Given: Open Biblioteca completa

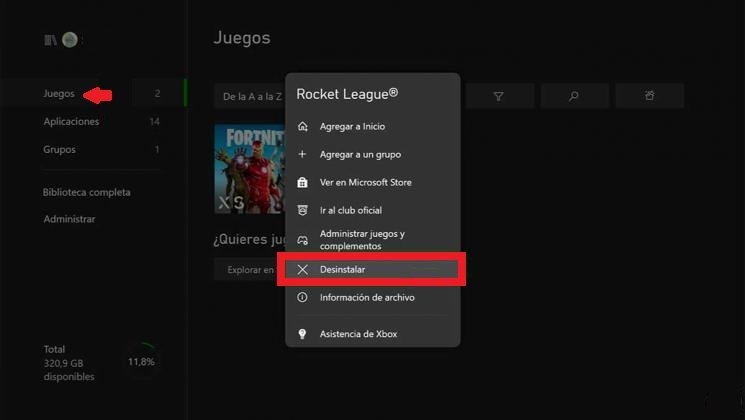Looking at the screenshot, I should click(86, 192).
